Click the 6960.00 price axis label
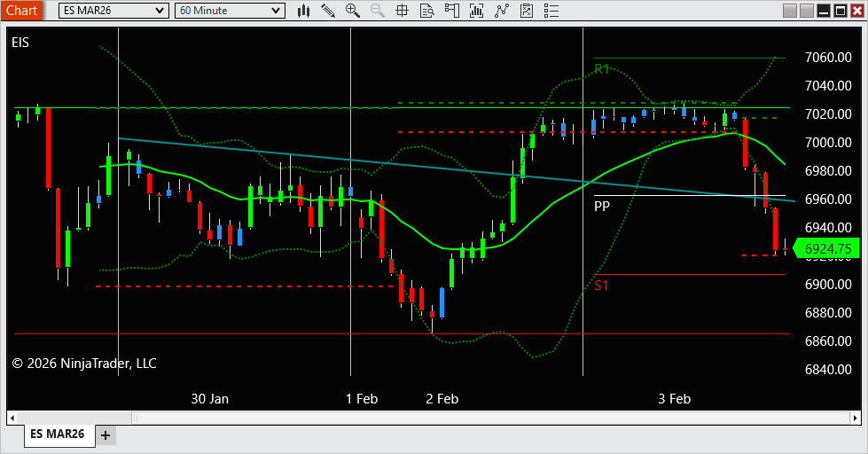The image size is (868, 454). coord(828,199)
